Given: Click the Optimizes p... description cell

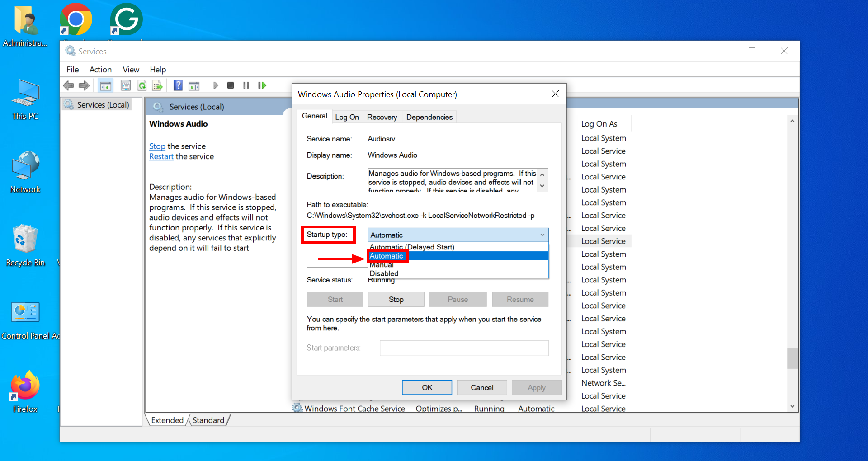Looking at the screenshot, I should 439,408.
